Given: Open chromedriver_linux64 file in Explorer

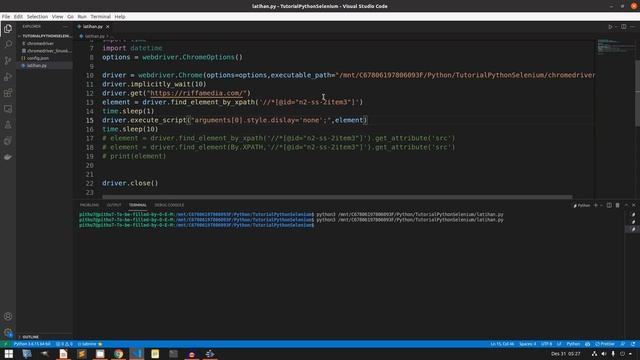Looking at the screenshot, I should [49, 51].
